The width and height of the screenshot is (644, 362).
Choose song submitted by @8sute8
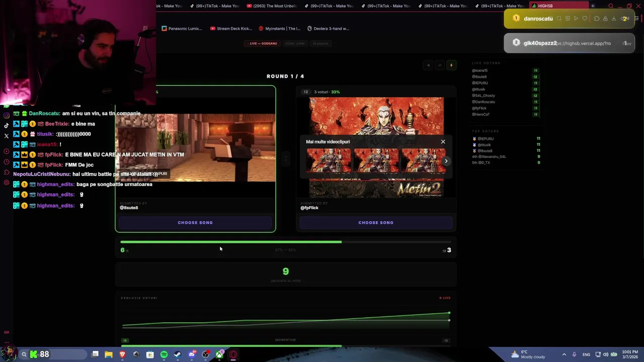point(195,223)
